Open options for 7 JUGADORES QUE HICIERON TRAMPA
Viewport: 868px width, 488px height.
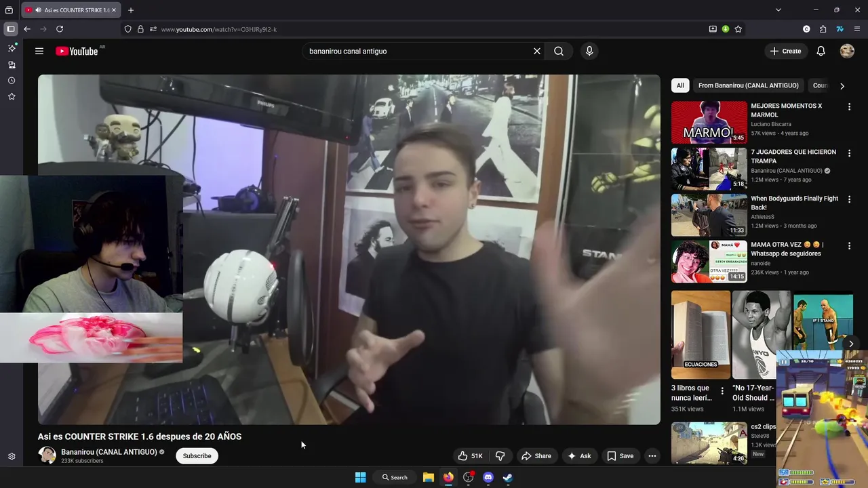point(849,153)
